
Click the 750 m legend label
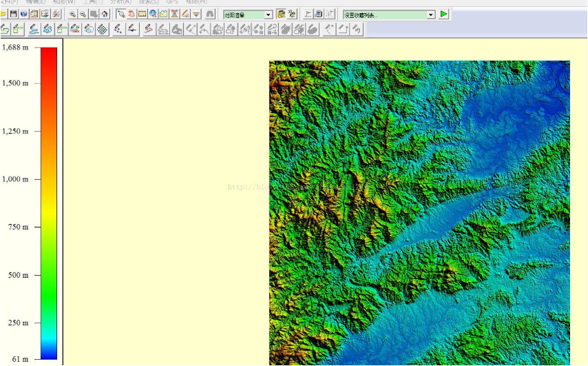coord(18,227)
